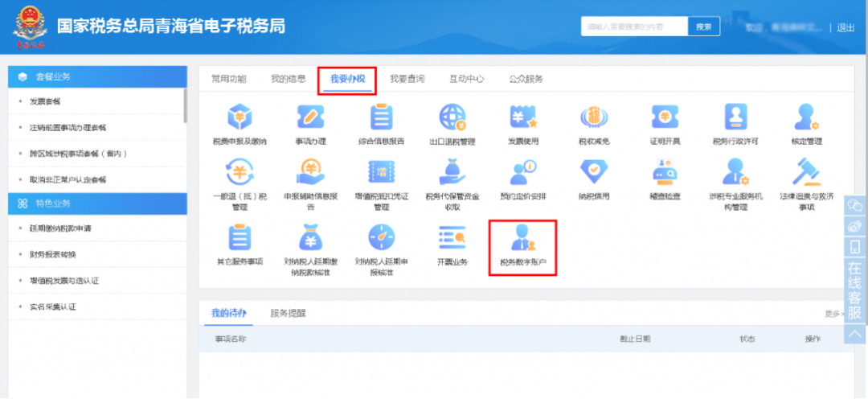Click the 搜索 button
Image resolution: width=868 pixels, height=399 pixels.
[x=703, y=27]
